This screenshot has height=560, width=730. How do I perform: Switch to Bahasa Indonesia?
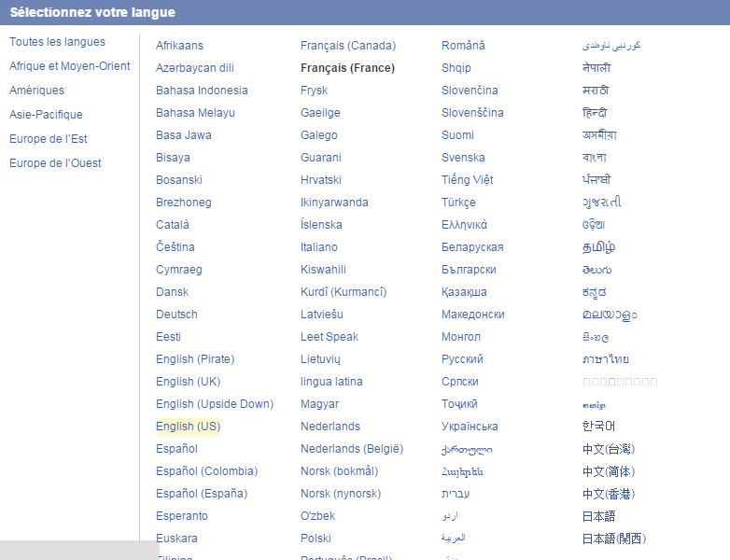[x=202, y=91]
